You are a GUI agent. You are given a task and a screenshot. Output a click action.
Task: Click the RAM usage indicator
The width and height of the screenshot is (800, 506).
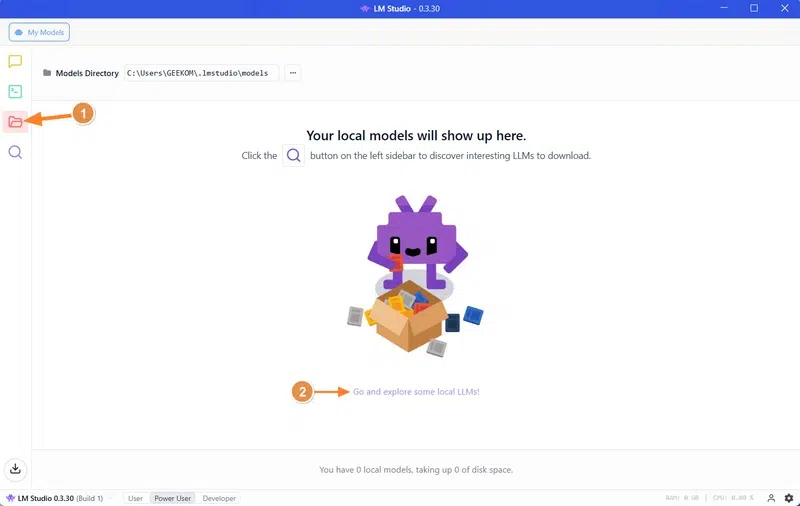point(681,498)
